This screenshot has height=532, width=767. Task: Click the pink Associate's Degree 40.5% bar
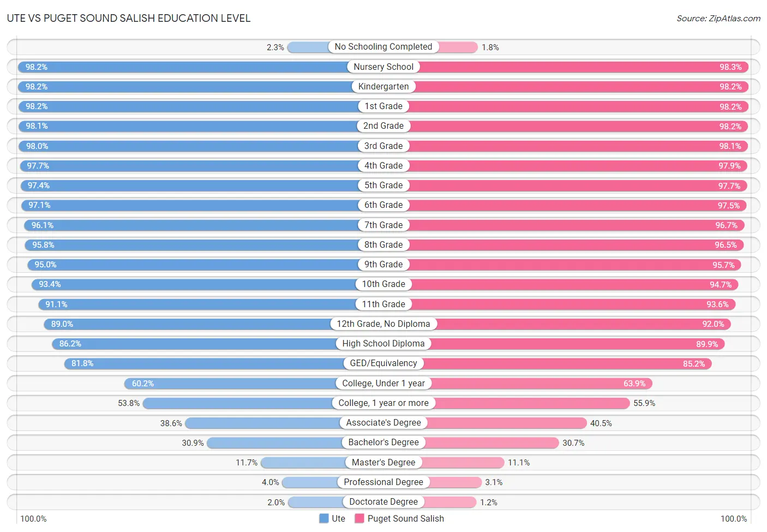click(507, 423)
